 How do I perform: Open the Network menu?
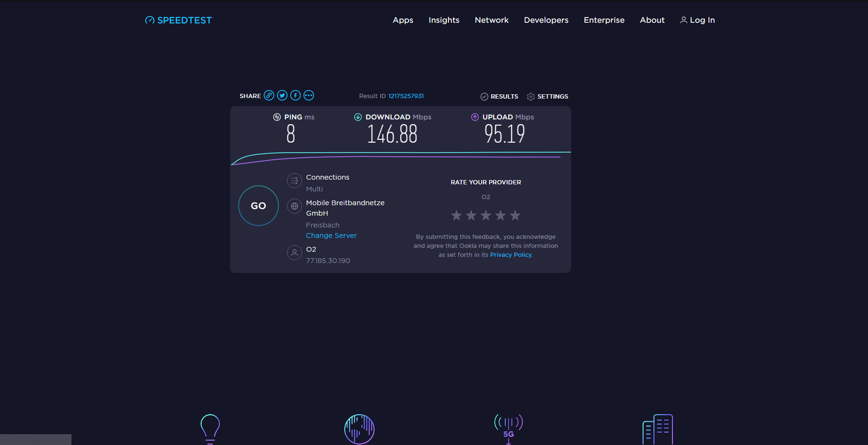(x=492, y=20)
